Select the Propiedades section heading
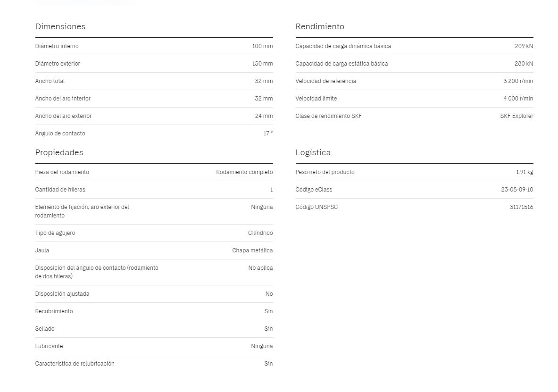 [59, 153]
